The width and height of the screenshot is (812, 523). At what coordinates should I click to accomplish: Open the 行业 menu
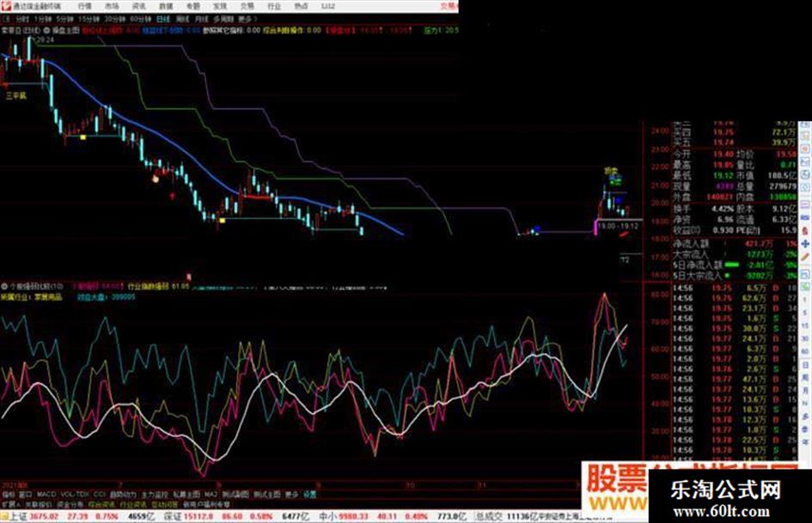[274, 6]
